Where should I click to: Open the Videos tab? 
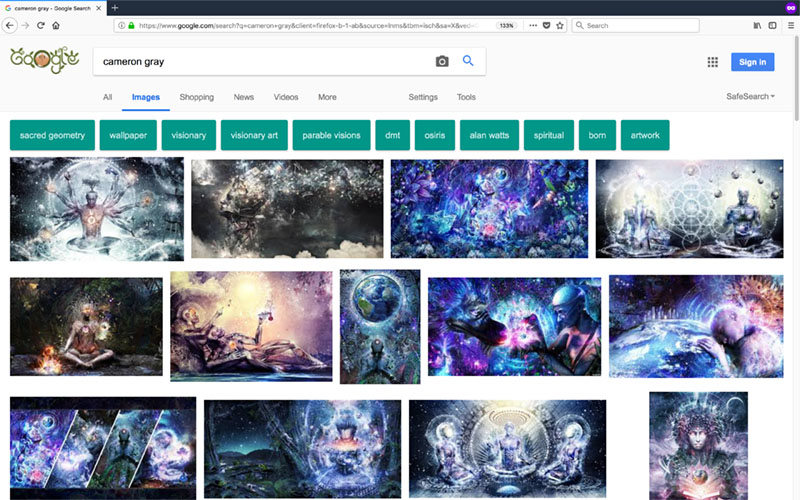coord(286,97)
